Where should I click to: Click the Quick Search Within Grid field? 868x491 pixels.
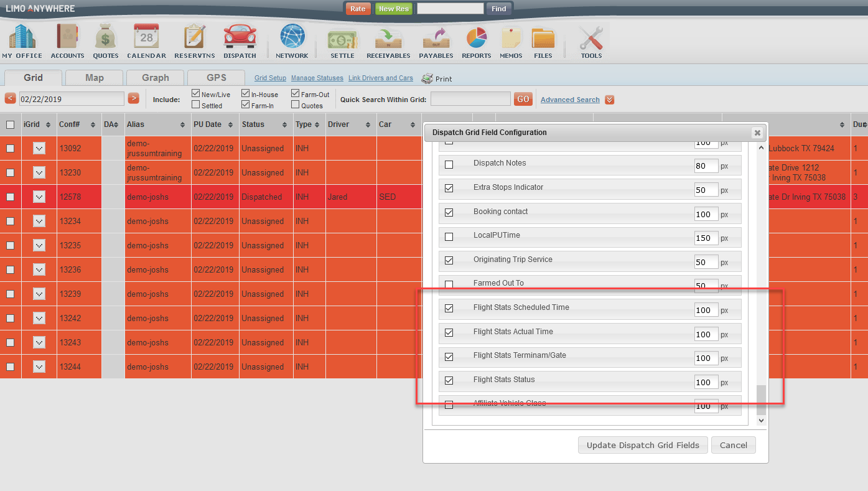tap(470, 99)
